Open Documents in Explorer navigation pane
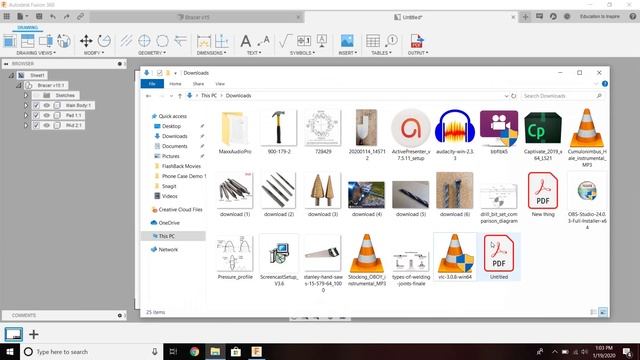Screen dimensions: 640x360 174,146
